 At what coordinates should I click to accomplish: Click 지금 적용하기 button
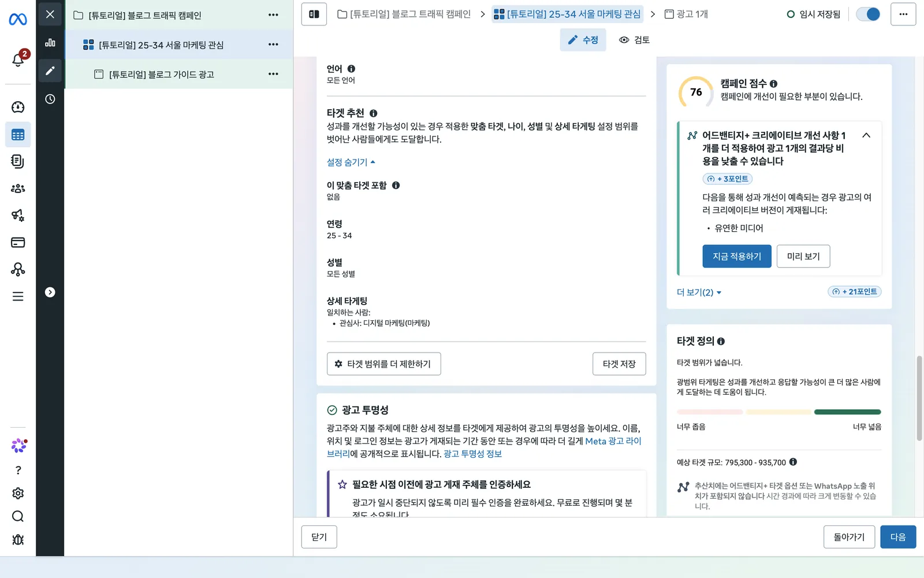(737, 256)
